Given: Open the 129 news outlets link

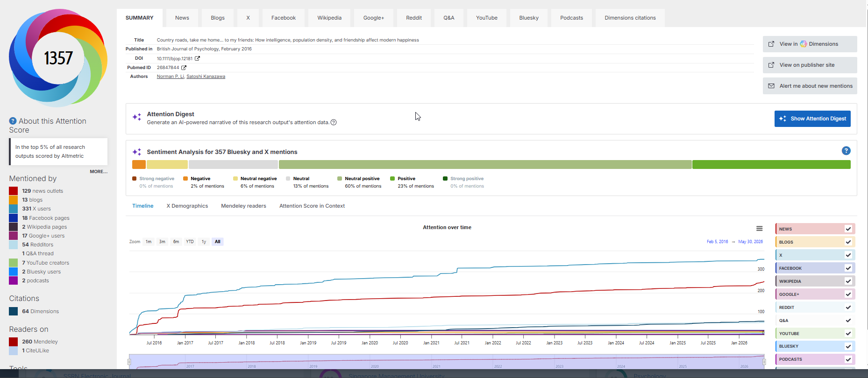Looking at the screenshot, I should pyautogui.click(x=43, y=191).
